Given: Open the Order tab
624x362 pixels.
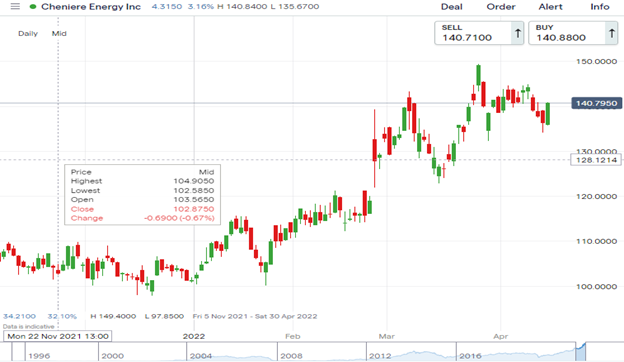Looking at the screenshot, I should pos(501,7).
